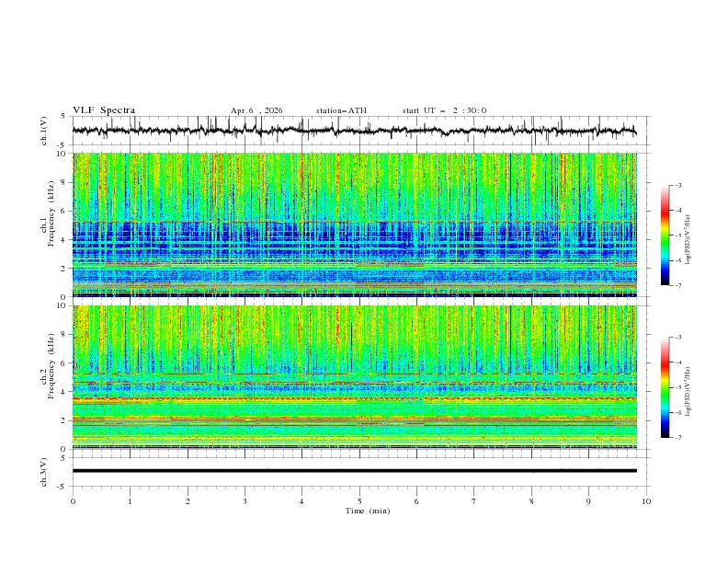The width and height of the screenshot is (728, 563).
Task: Click the 'ch.3(V)' axis label
Action: tap(44, 472)
